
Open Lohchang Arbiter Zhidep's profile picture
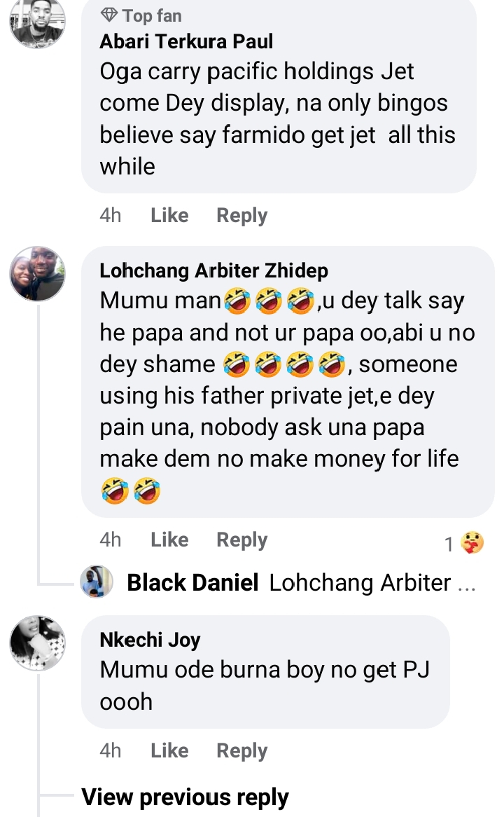[38, 275]
